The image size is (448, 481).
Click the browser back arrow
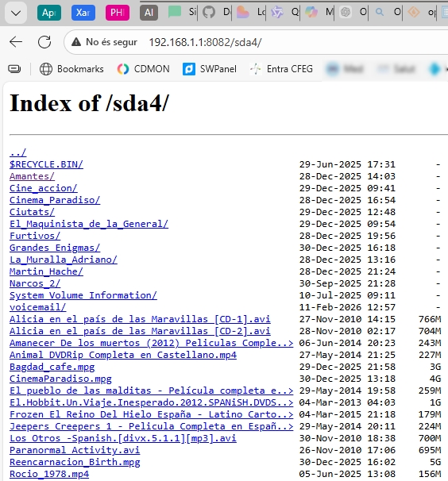click(16, 42)
